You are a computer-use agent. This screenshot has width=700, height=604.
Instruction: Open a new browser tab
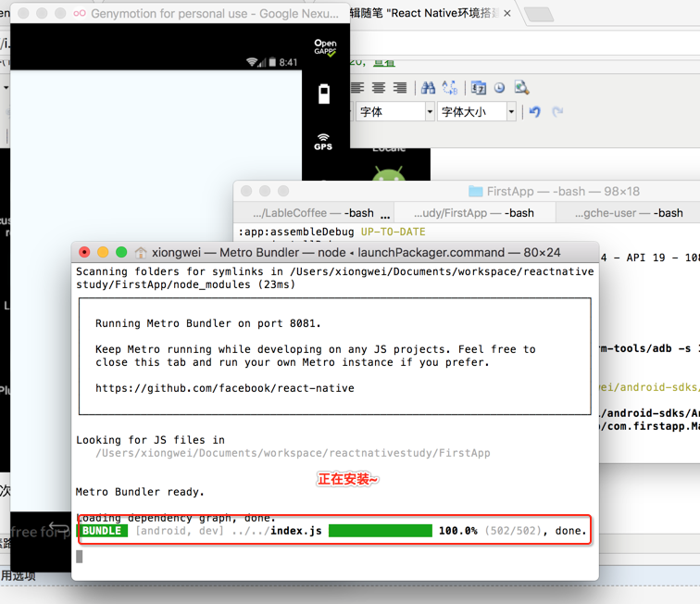(539, 14)
